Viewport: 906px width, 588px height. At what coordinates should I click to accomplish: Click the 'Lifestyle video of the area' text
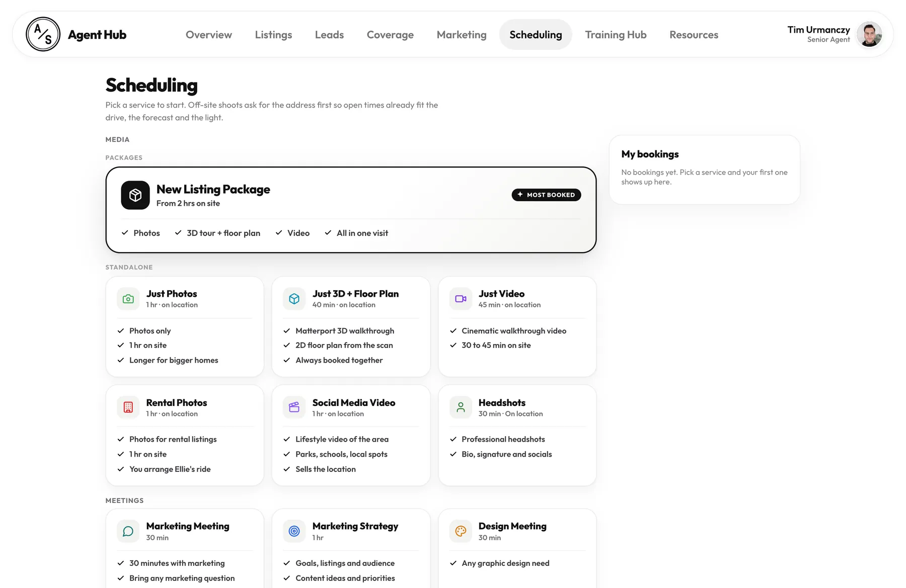342,440
